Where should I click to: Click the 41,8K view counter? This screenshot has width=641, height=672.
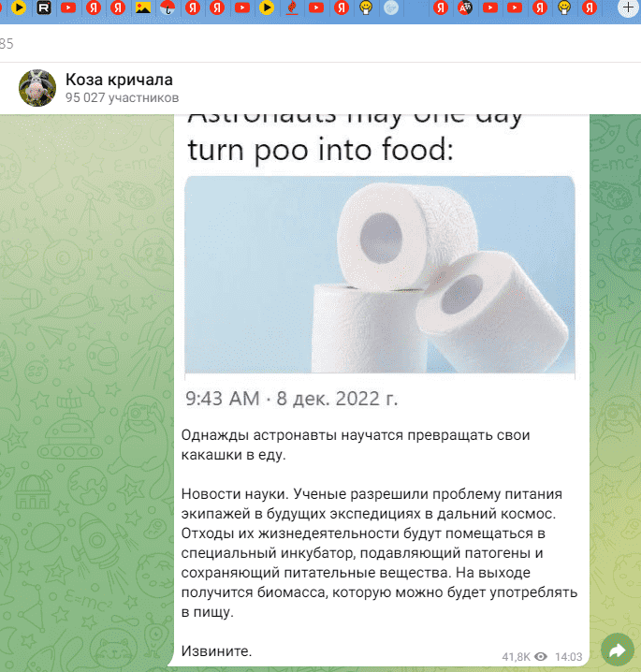516,657
